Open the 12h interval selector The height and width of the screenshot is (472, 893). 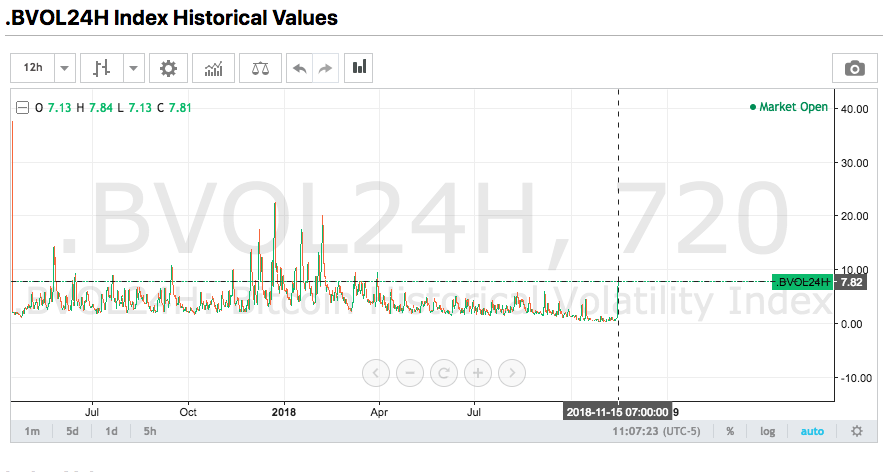[32, 68]
